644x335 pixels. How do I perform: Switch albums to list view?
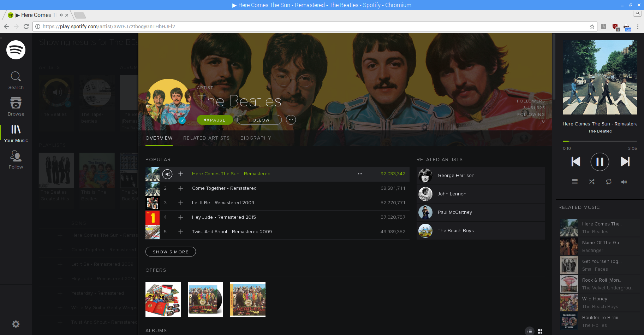coord(529,331)
